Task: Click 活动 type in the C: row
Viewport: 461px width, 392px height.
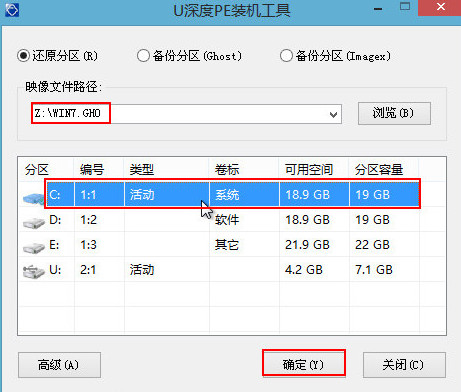Action: 142,195
